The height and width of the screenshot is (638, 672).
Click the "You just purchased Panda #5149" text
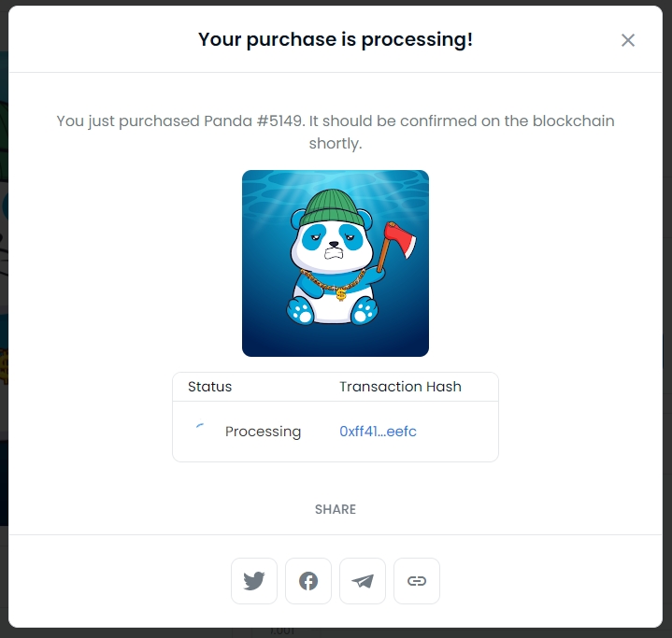[187, 121]
